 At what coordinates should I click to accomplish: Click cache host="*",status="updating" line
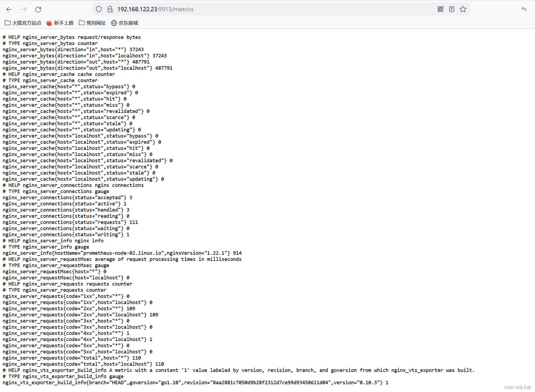tap(72, 130)
